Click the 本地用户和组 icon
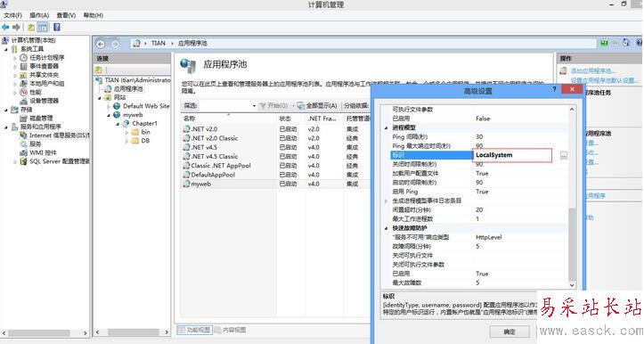Viewport: 644px width, 344px height. coord(24,84)
